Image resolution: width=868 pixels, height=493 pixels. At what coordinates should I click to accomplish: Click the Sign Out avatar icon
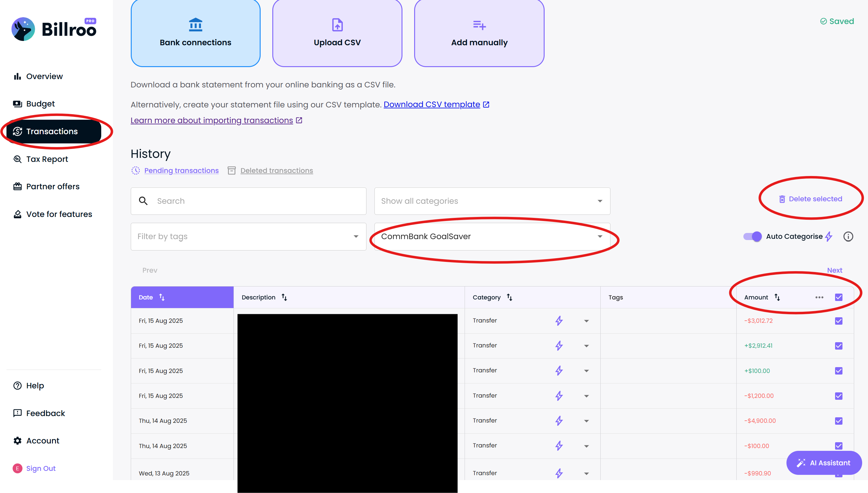17,468
